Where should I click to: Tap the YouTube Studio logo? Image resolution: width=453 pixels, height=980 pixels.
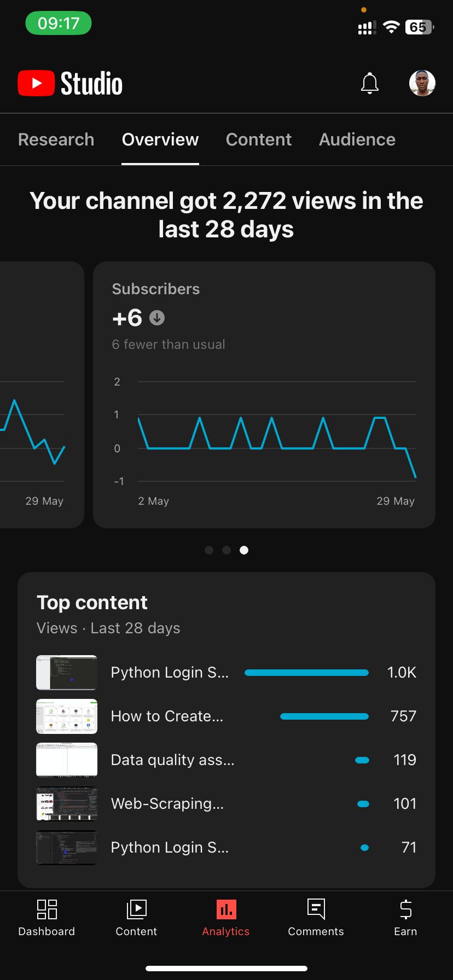pos(70,83)
